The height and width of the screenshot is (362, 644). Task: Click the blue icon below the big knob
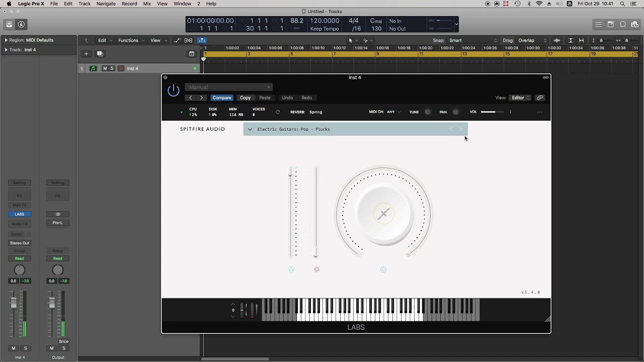pos(383,269)
